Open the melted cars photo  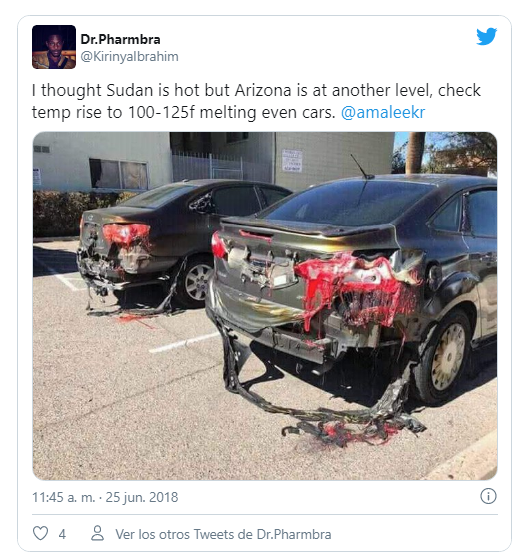click(x=265, y=306)
